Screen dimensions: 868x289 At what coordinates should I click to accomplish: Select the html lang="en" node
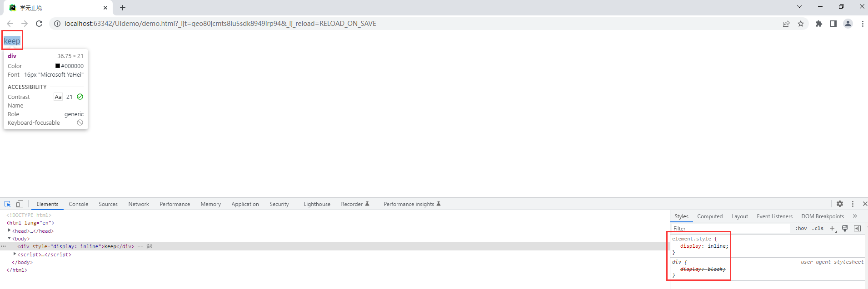[x=30, y=223]
